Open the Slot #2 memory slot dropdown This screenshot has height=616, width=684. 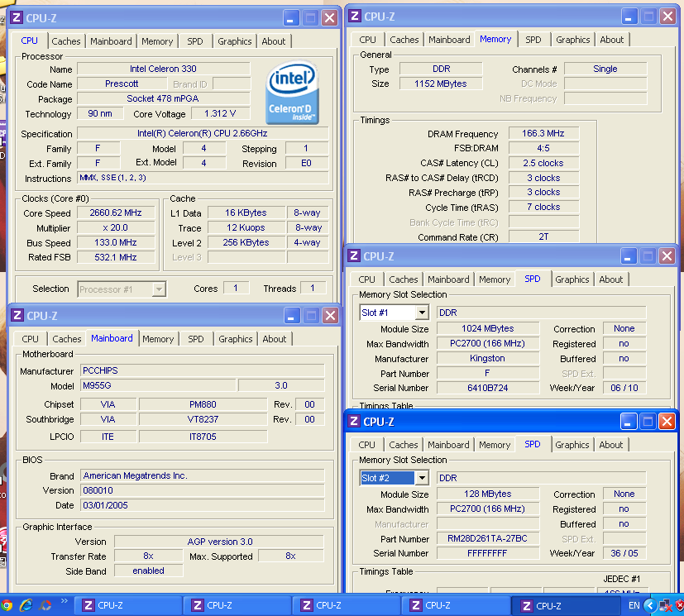point(421,478)
